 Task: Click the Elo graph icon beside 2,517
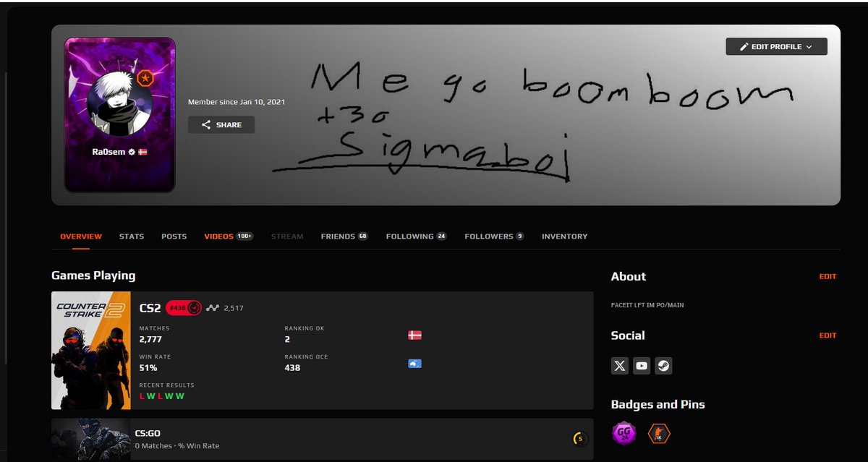tap(213, 308)
